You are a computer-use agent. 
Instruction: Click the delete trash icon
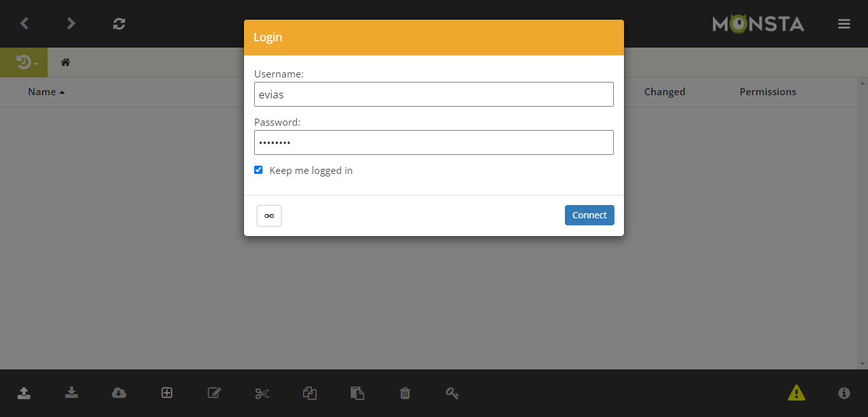coord(405,394)
